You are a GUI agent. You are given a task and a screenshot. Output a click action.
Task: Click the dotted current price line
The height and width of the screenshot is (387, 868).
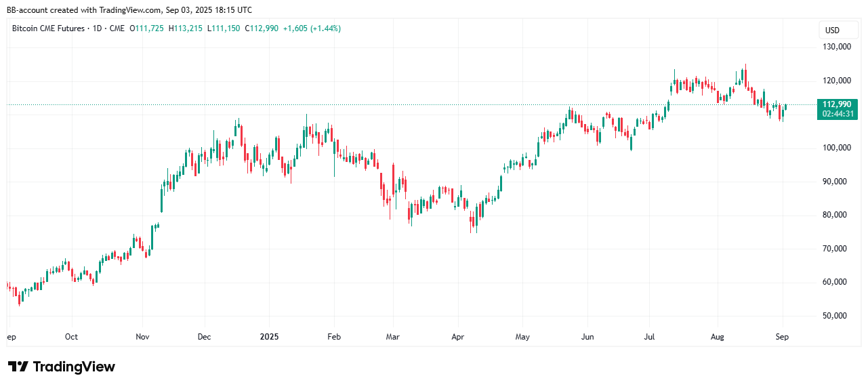point(407,104)
